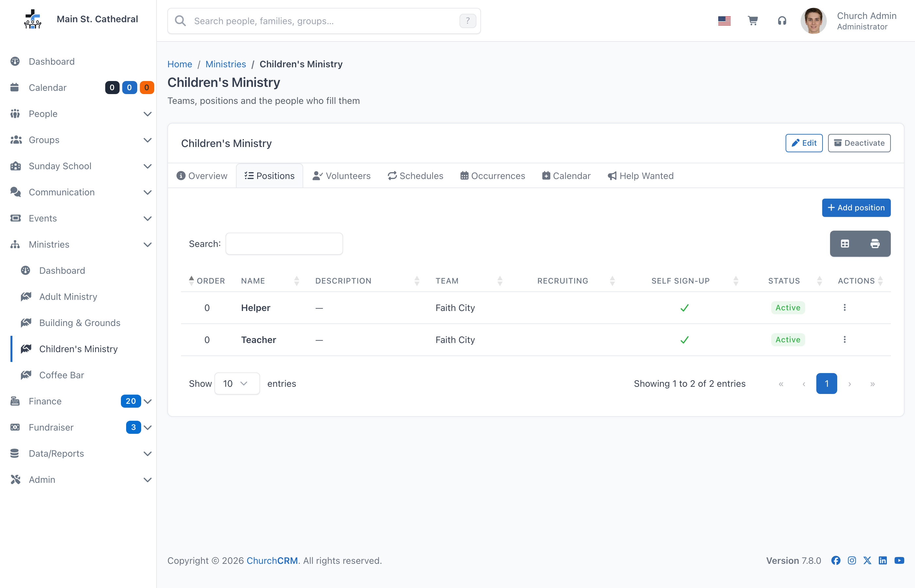
Task: Follow the Ministries breadcrumb link
Action: click(226, 64)
